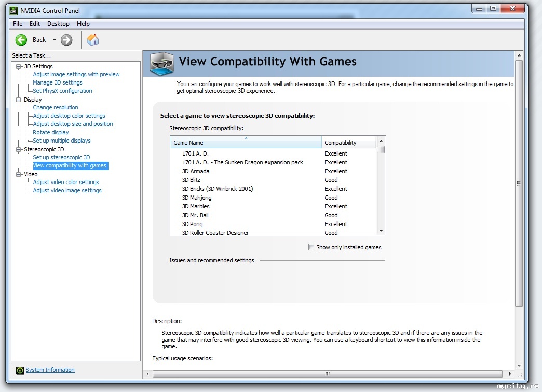Screen dimensions: 542x392
Task: Select the game 3D Pong
Action: tap(273, 224)
